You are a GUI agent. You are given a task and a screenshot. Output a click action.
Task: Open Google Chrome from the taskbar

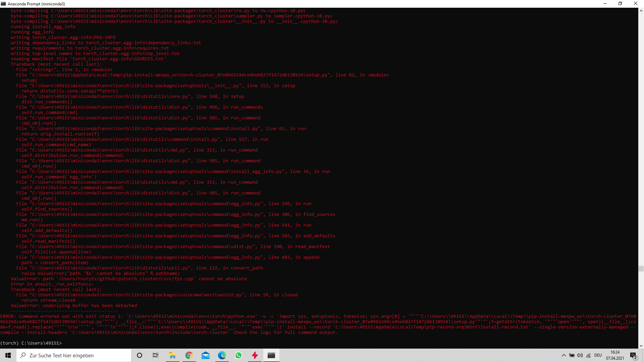point(189,355)
